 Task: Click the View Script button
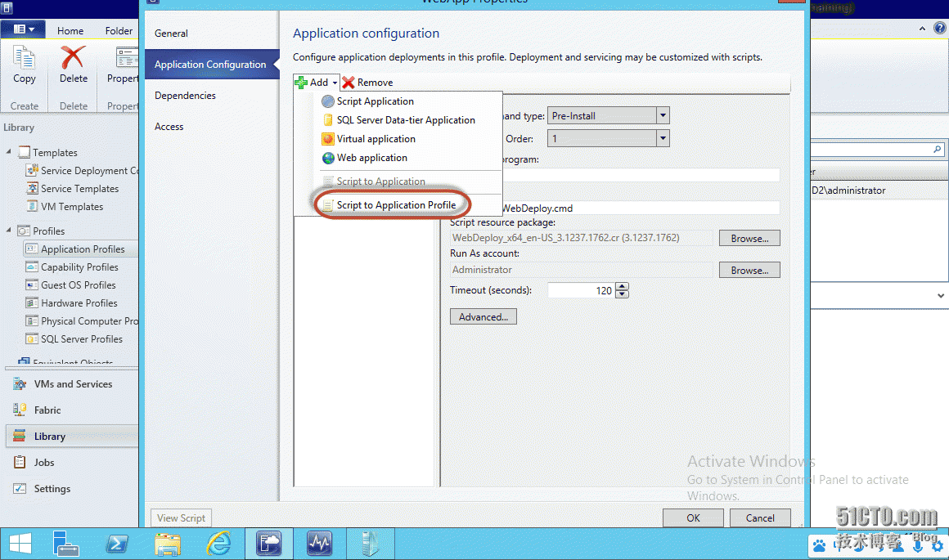coord(181,517)
